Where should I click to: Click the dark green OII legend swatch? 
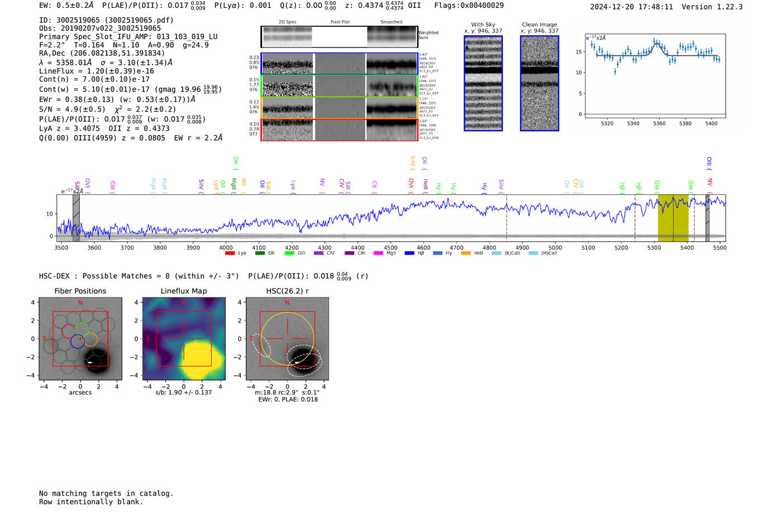[x=260, y=253]
